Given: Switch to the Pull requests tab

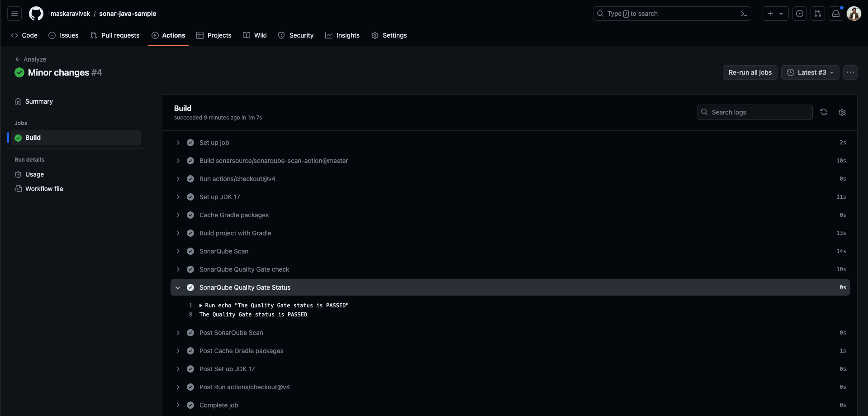Looking at the screenshot, I should (x=115, y=35).
